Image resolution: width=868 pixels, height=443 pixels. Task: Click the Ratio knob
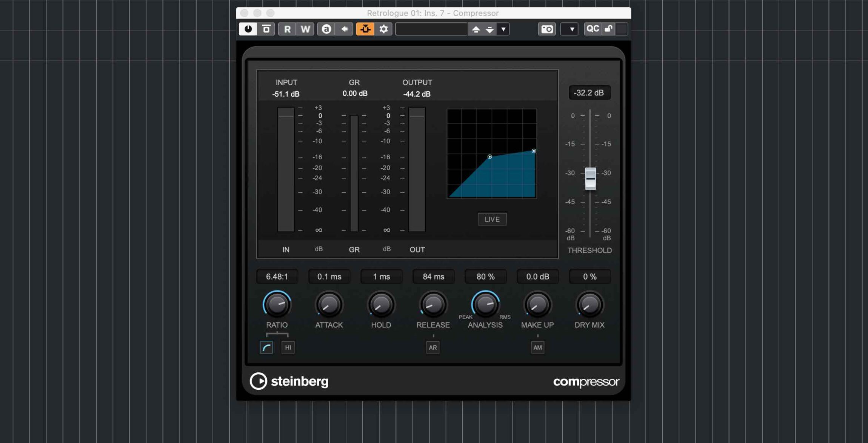tap(277, 304)
